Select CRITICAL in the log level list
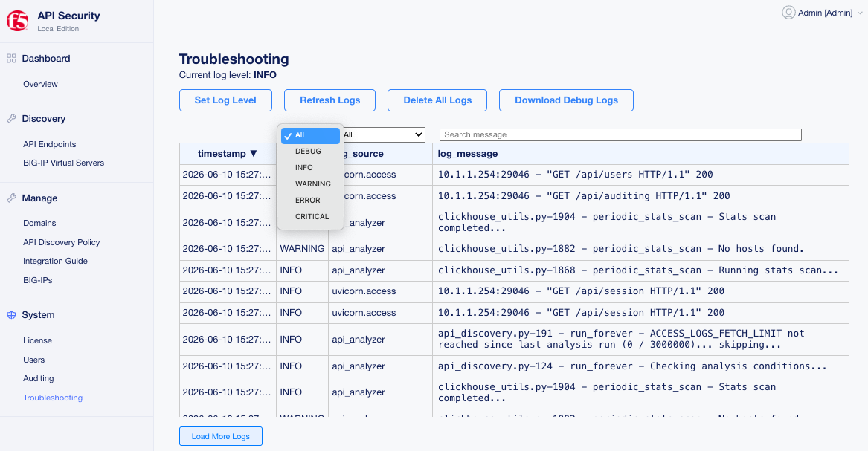 click(311, 217)
